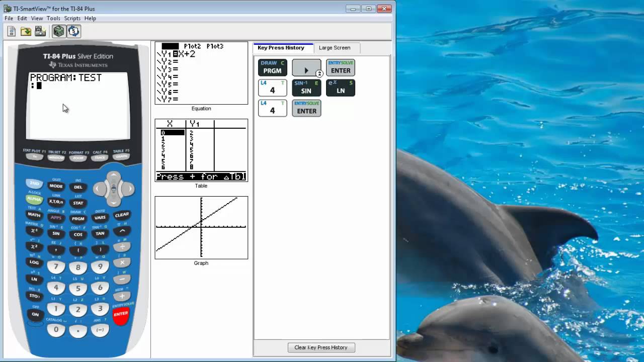Click the X,T,θ,n variable key
The height and width of the screenshot is (362, 644).
56,202
